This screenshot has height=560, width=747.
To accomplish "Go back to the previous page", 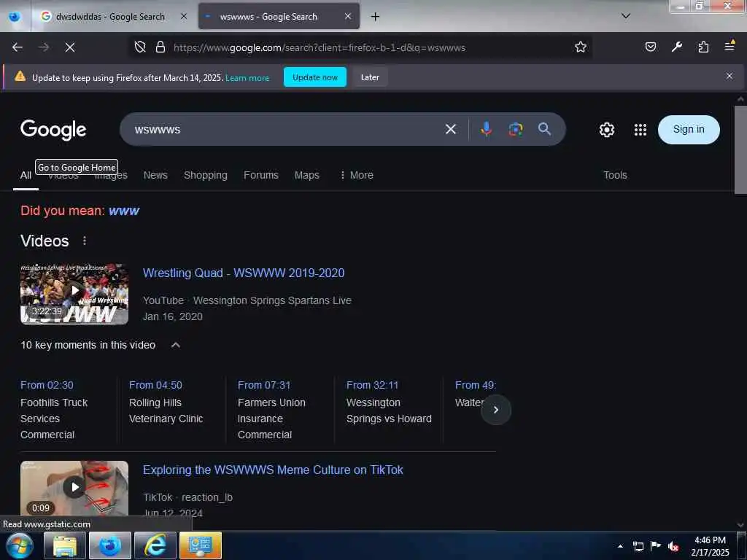I will [18, 47].
